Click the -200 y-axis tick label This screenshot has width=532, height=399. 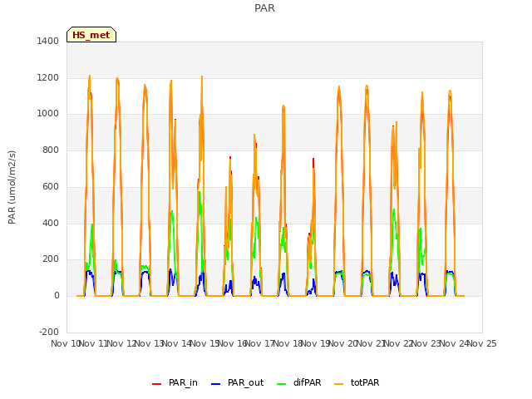pos(49,332)
